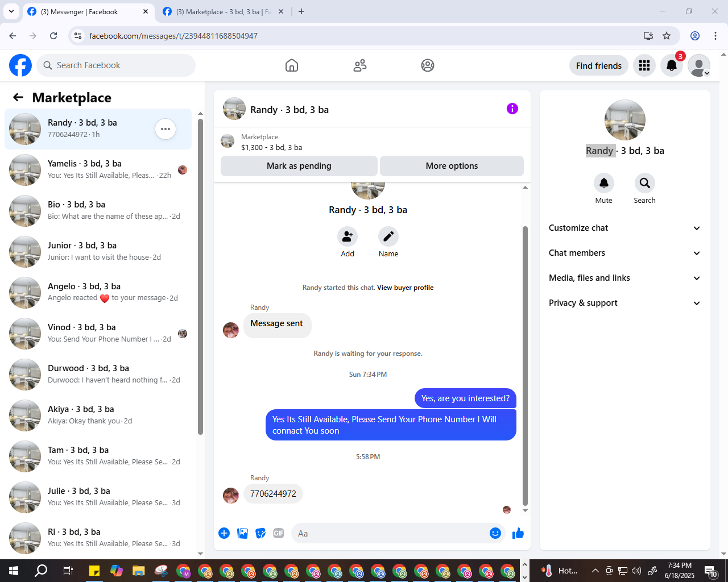Screen dimensions: 728x582
Task: Edit chat name with pencil icon
Action: point(388,236)
